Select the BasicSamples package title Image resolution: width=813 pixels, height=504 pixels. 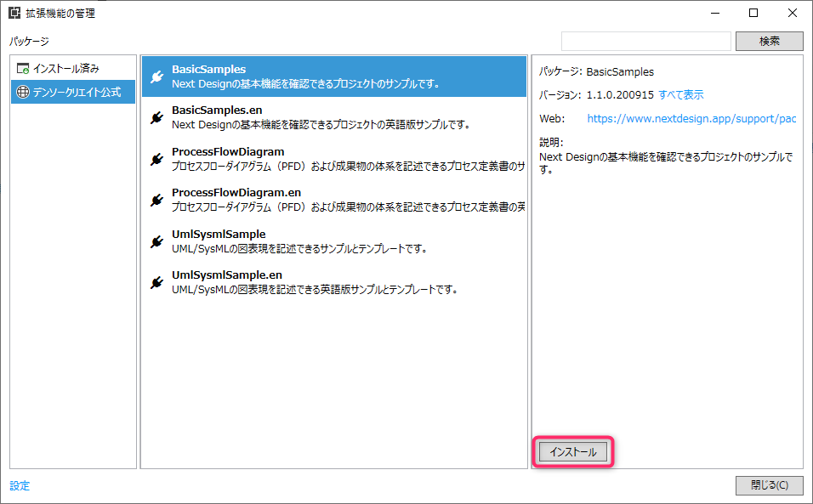[x=208, y=70]
